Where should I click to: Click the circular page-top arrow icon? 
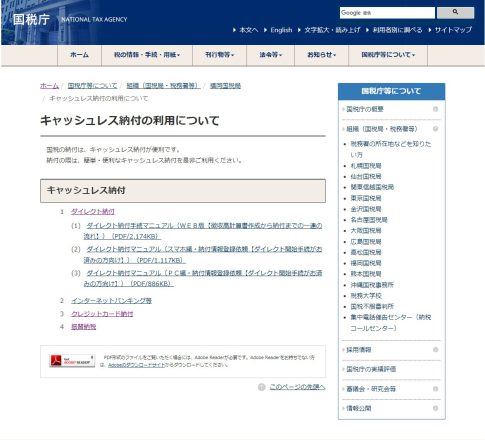click(x=262, y=387)
